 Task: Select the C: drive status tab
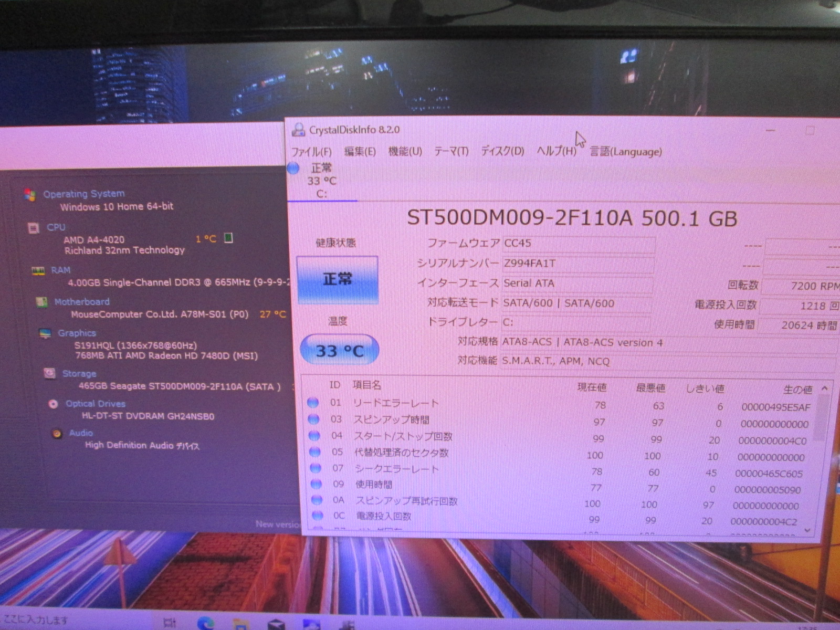(x=321, y=181)
